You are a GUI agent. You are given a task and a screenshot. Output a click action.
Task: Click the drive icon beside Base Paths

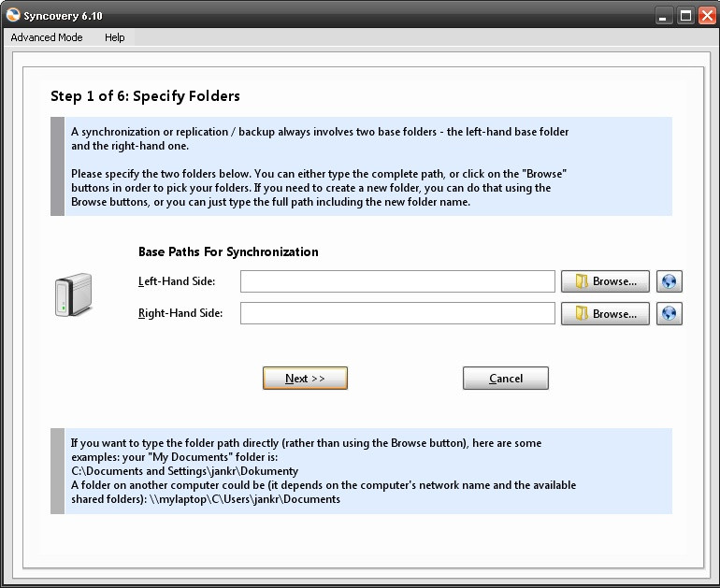click(x=74, y=294)
